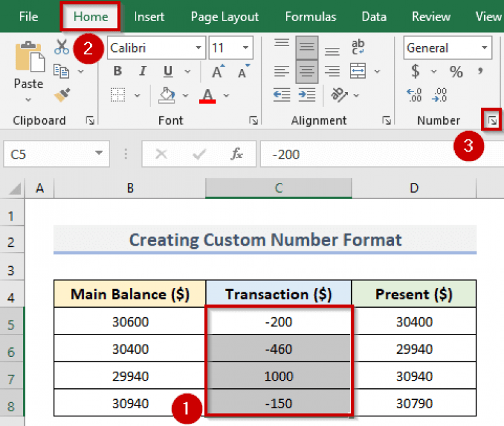Click the Paste clipboard icon
This screenshot has height=426, width=504.
click(x=29, y=57)
